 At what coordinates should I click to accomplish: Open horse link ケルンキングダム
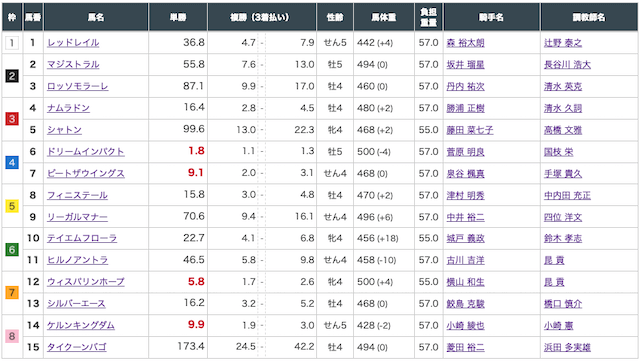click(x=80, y=325)
